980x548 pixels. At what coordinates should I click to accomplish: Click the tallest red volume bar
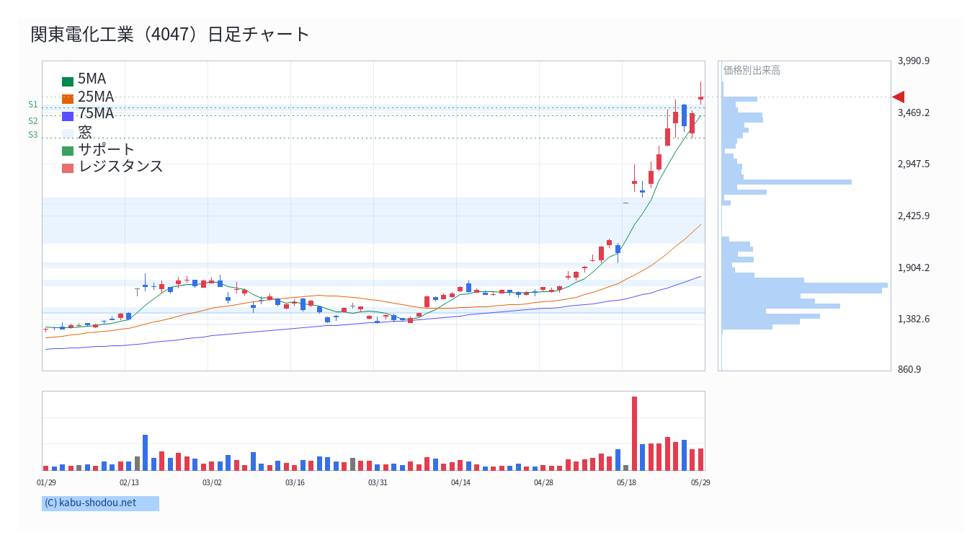click(x=634, y=433)
